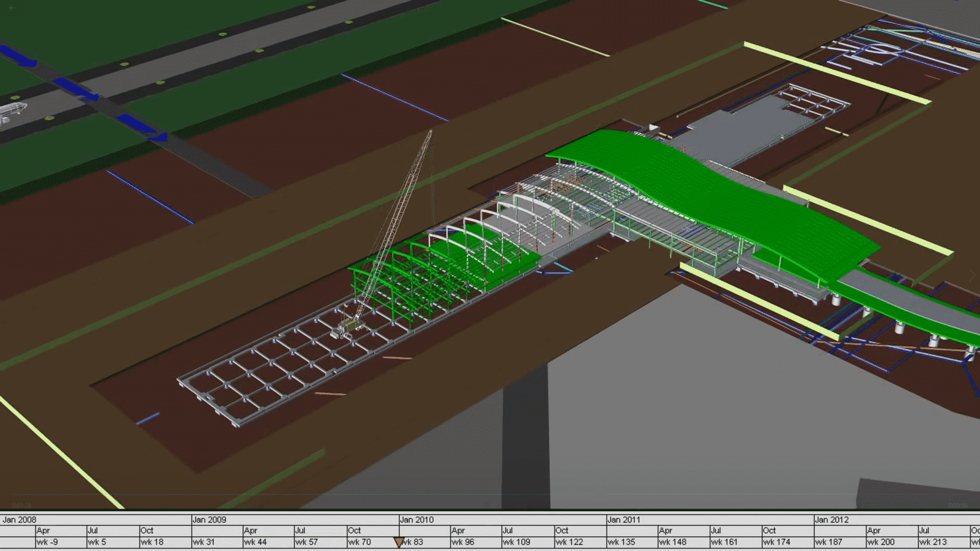Screen dimensions: 980x551
Task: Jump to wk 109 on the timeline
Action: click(517, 542)
